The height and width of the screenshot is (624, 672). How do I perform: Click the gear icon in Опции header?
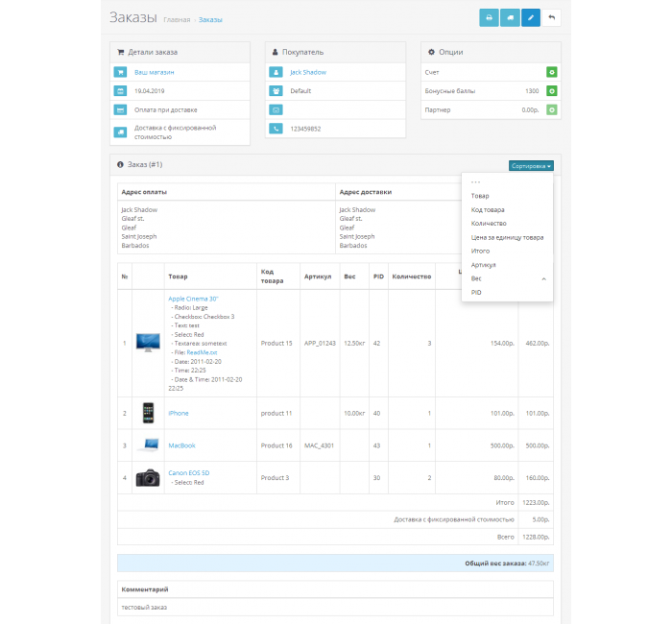coord(431,52)
